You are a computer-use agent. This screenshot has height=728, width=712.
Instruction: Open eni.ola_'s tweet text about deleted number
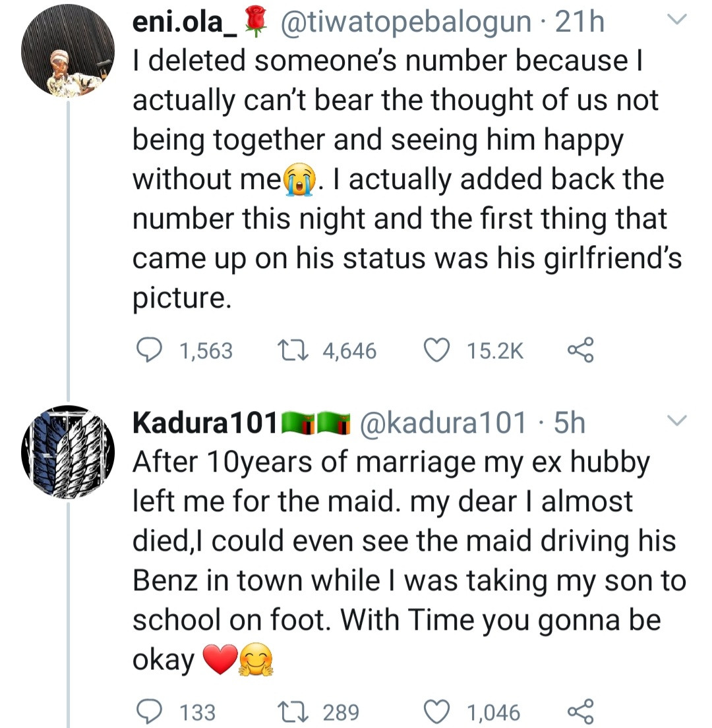pos(396,178)
